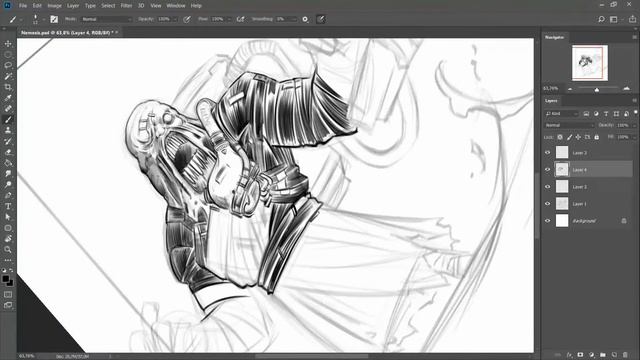The height and width of the screenshot is (360, 640).
Task: Select the Healing Brush tool
Action: 8,109
